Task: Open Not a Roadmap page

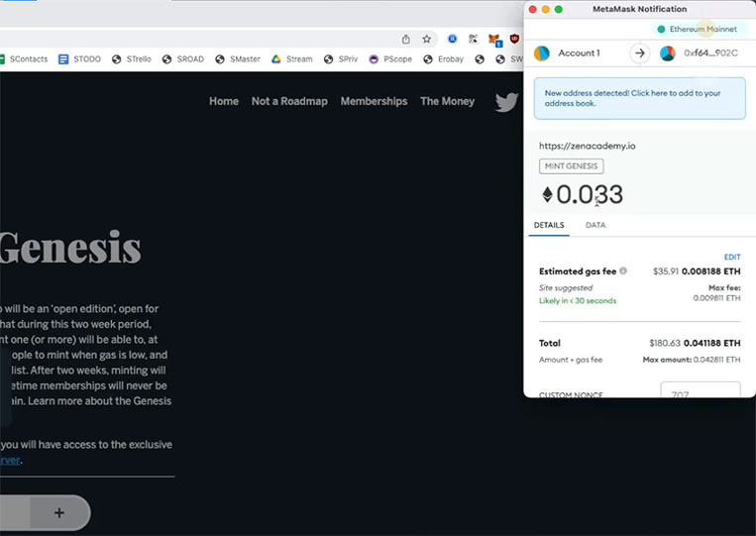Action: [x=289, y=101]
